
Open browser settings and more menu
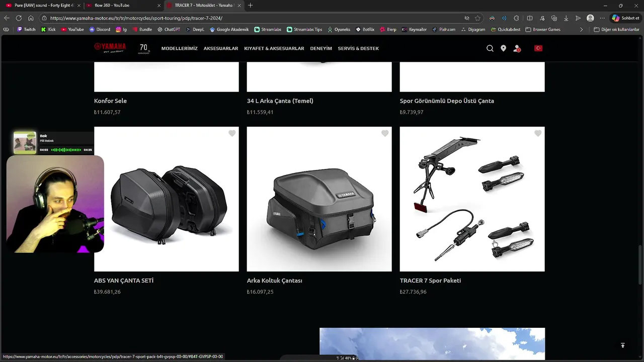(602, 18)
